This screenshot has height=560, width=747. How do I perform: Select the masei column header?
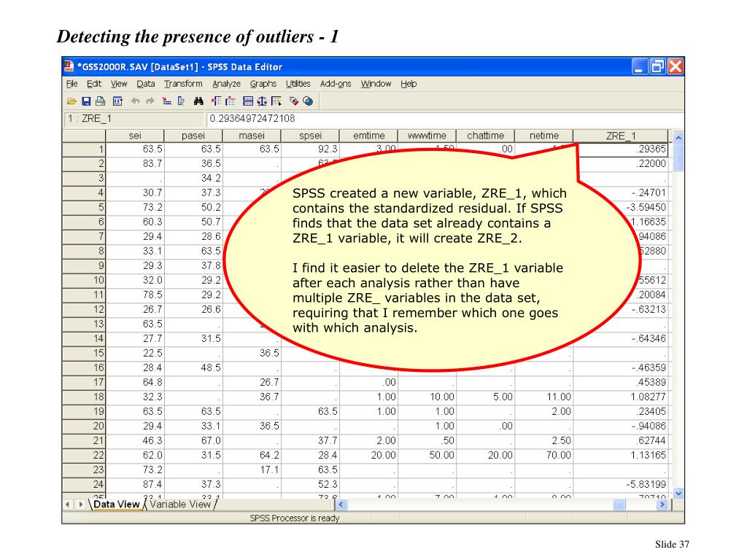pyautogui.click(x=252, y=136)
